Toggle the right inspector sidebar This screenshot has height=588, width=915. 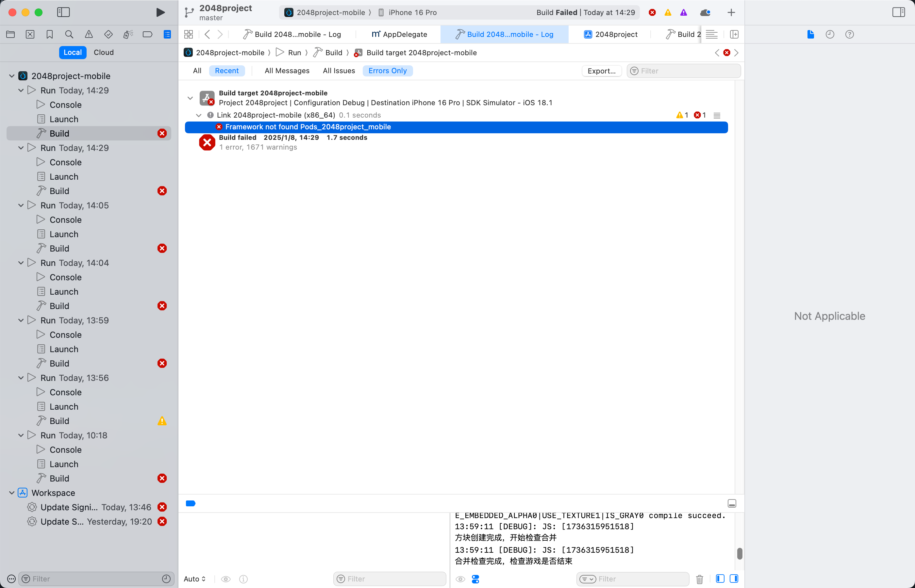[x=898, y=12]
